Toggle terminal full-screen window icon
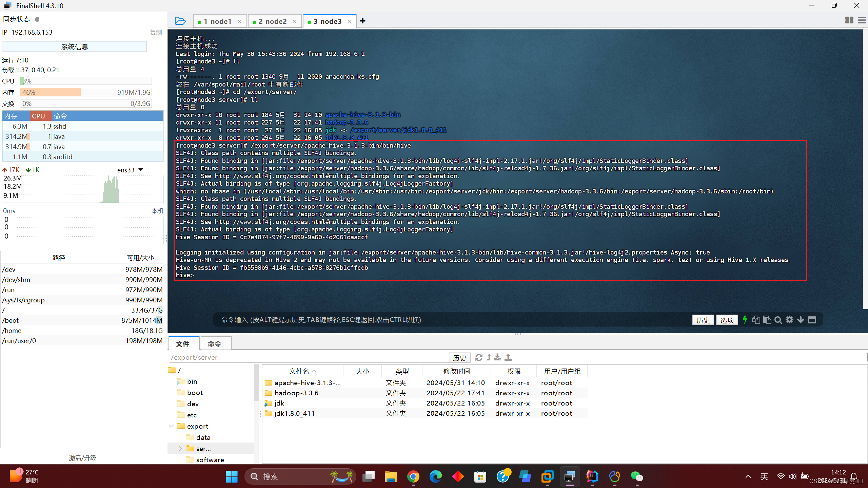 tap(812, 320)
